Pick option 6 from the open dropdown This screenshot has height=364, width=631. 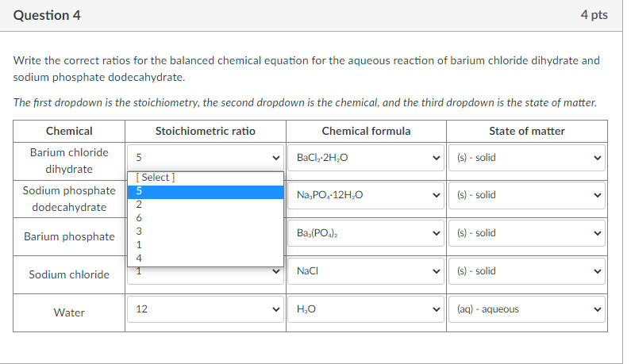(204, 217)
